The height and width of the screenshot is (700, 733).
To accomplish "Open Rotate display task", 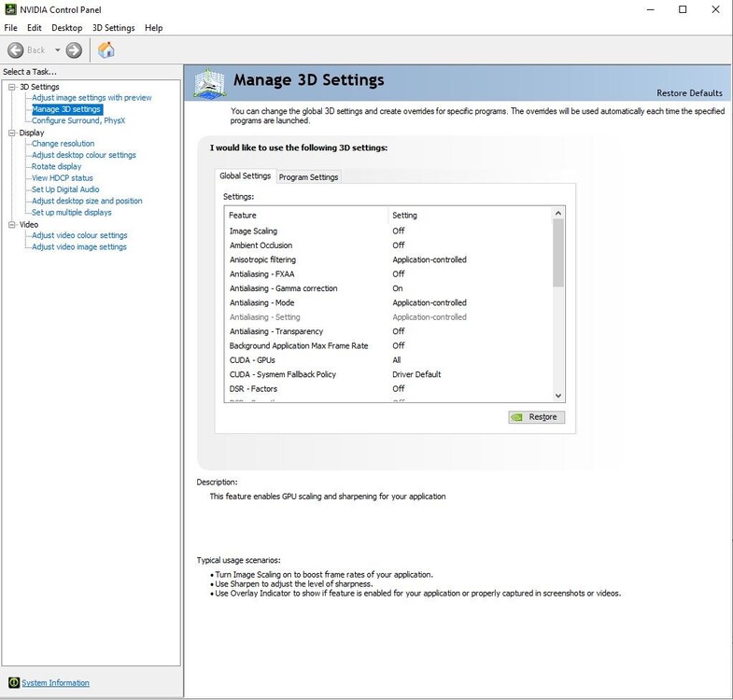I will pyautogui.click(x=57, y=166).
